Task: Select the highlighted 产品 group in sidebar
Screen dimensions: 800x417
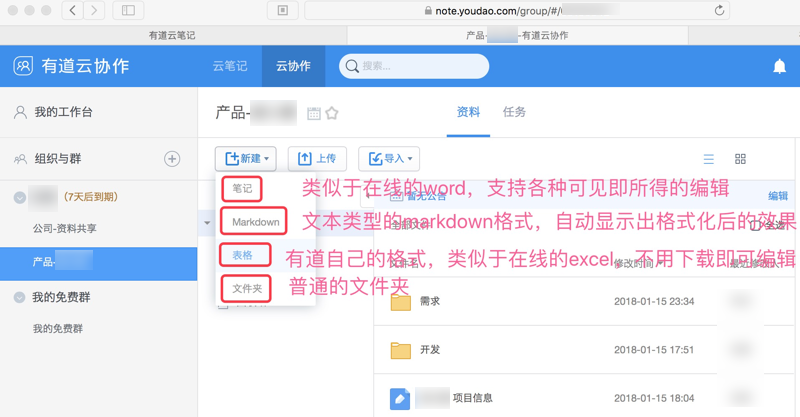Action: click(x=98, y=262)
